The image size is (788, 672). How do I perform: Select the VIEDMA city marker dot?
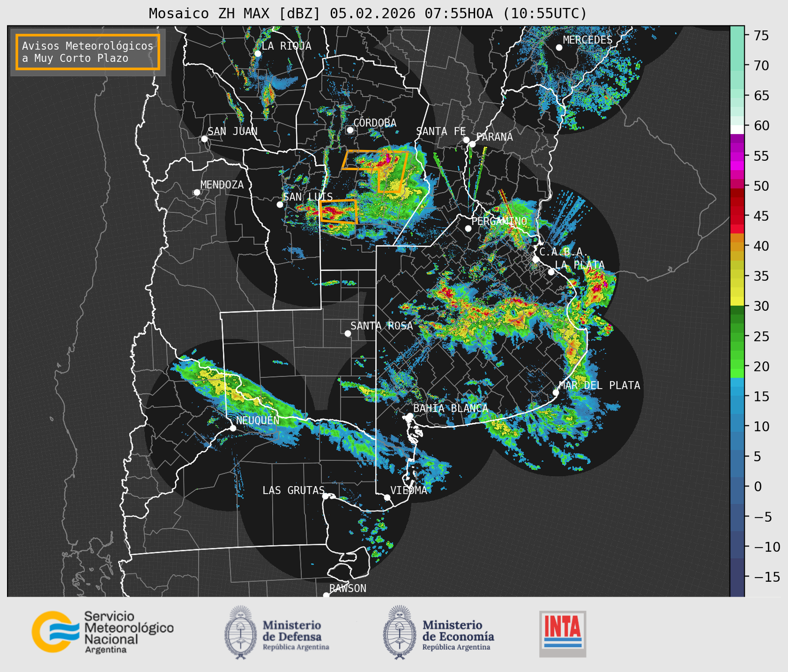point(387,497)
